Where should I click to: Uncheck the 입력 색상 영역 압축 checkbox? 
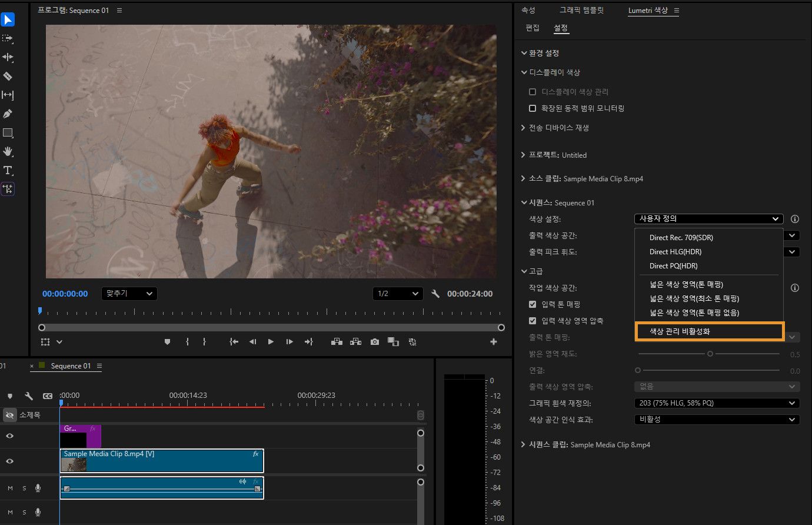tap(533, 321)
